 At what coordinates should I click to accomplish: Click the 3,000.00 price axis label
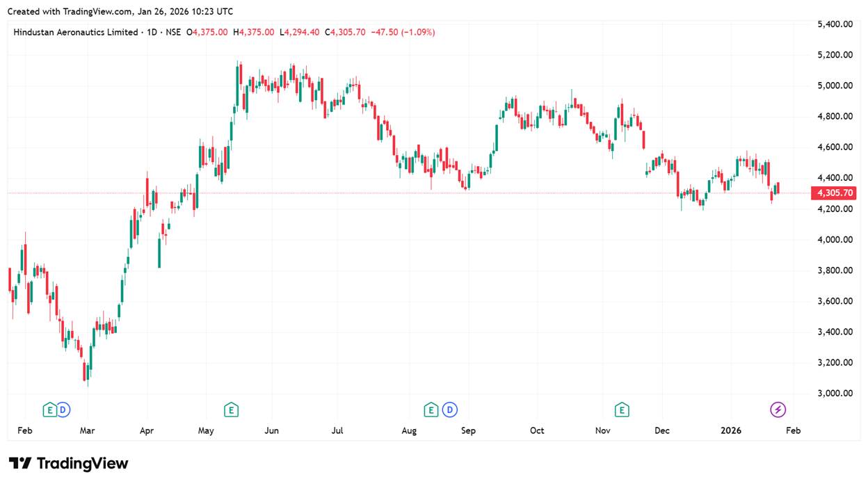tap(835, 394)
